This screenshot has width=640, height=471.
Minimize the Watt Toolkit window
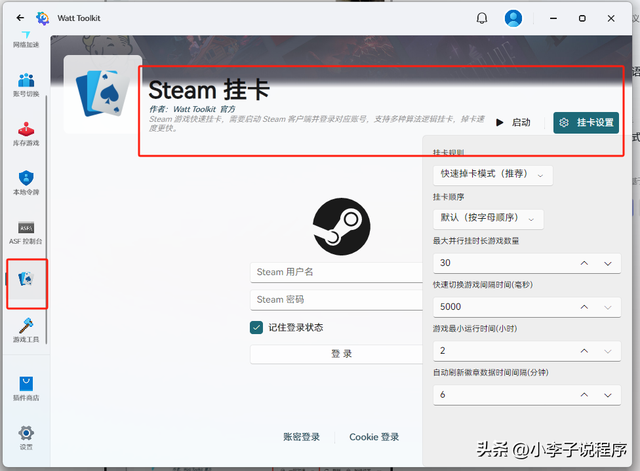pyautogui.click(x=553, y=18)
